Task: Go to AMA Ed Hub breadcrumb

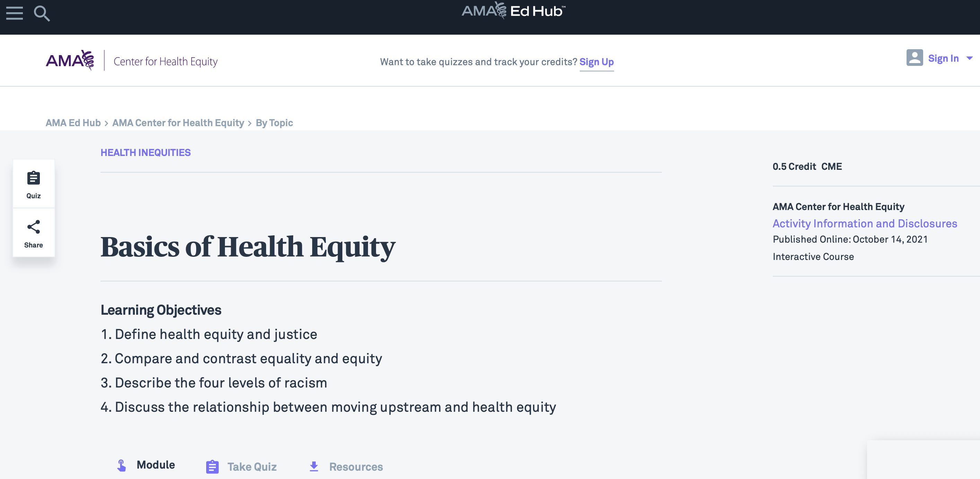Action: pos(73,122)
